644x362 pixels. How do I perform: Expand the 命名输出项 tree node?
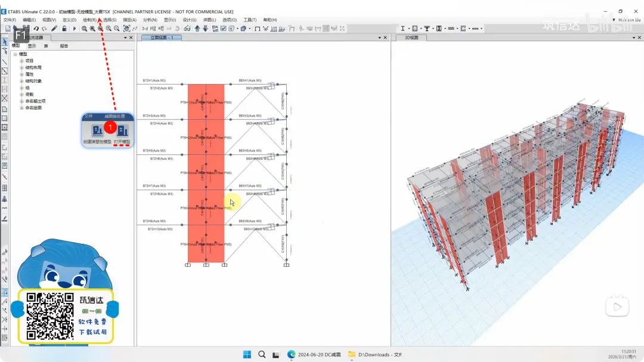(22, 101)
